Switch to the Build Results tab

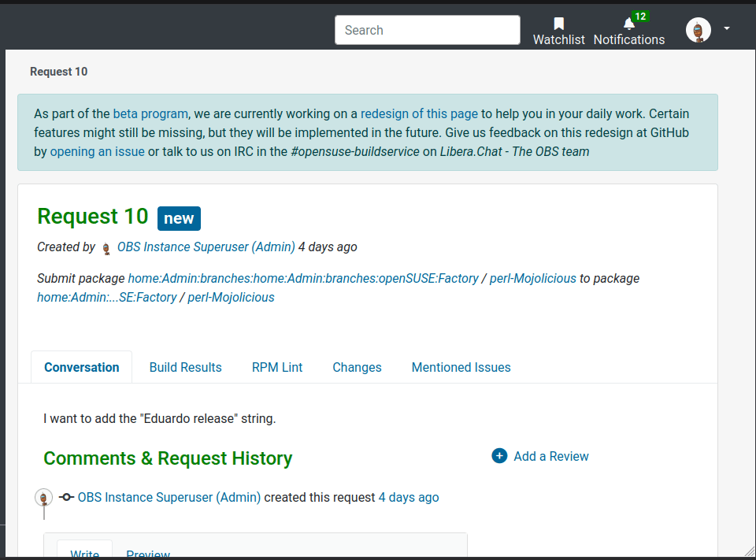tap(185, 367)
